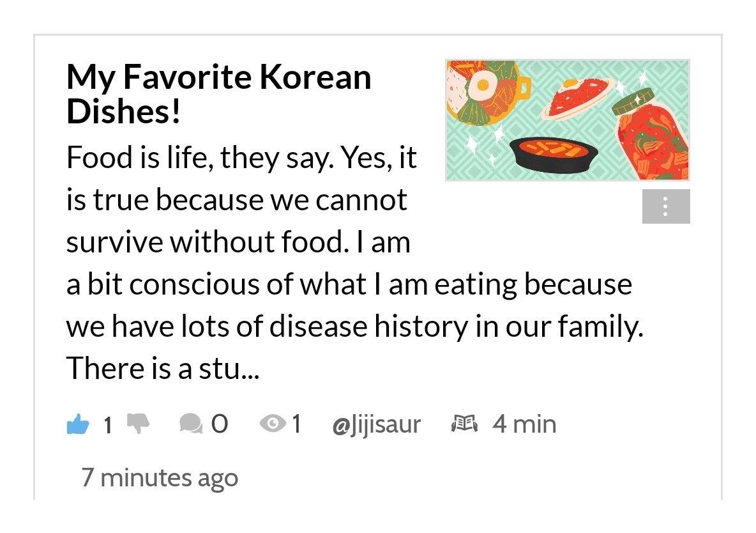
Task: Click the blue thumbs-up like icon
Action: coord(78,424)
